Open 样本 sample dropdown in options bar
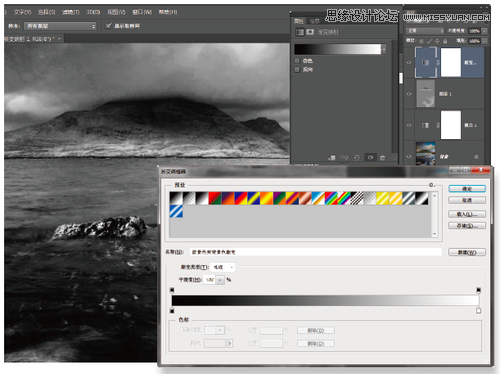Screen dimensions: 500x374 click(x=60, y=26)
